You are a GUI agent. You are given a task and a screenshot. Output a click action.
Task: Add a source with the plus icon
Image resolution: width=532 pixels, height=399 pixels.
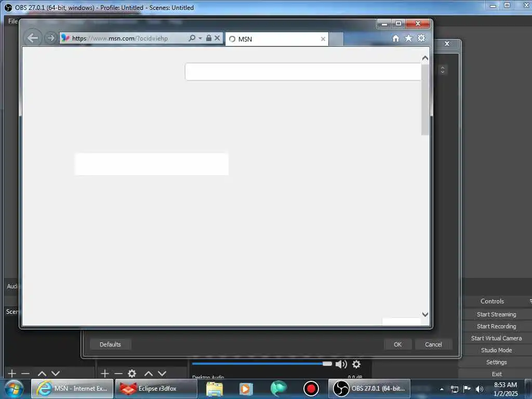105,374
